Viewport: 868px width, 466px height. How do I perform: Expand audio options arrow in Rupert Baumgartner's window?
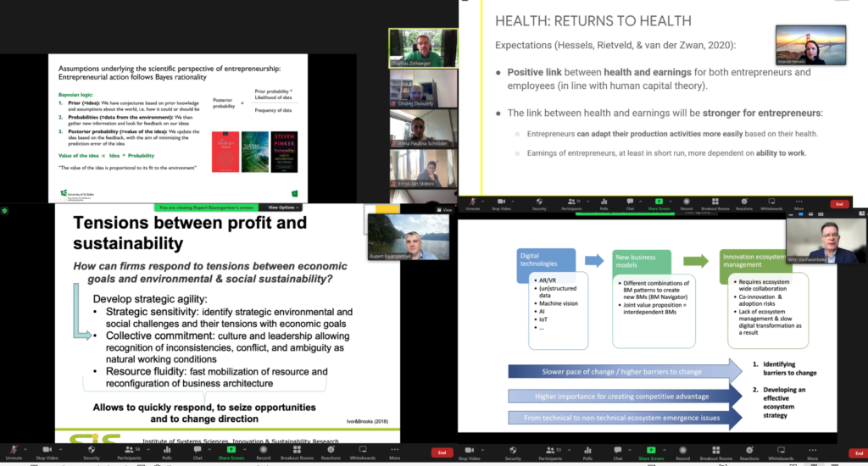25,449
